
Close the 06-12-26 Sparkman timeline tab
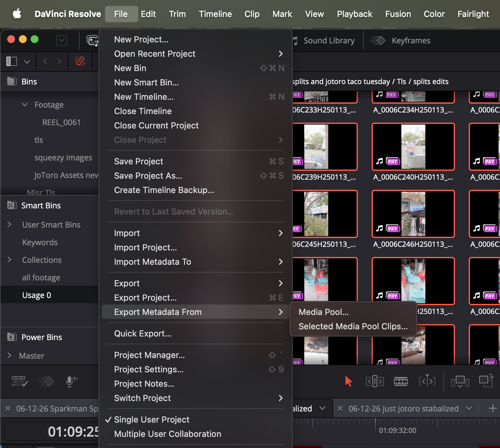[x=8, y=408]
